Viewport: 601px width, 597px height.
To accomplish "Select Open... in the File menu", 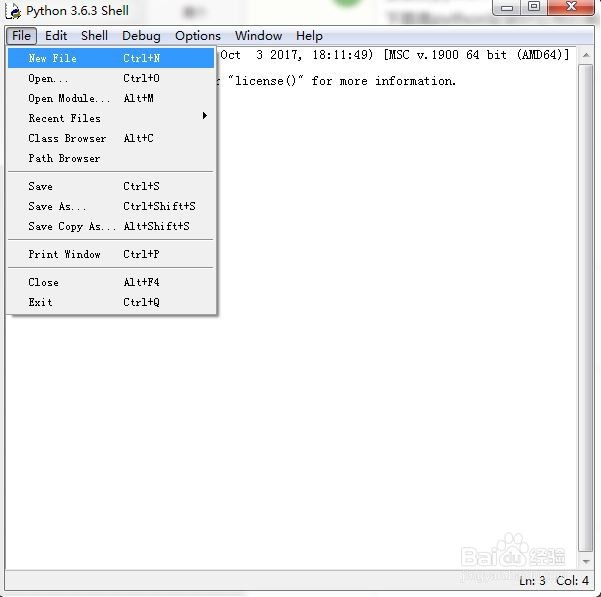I will point(111,78).
